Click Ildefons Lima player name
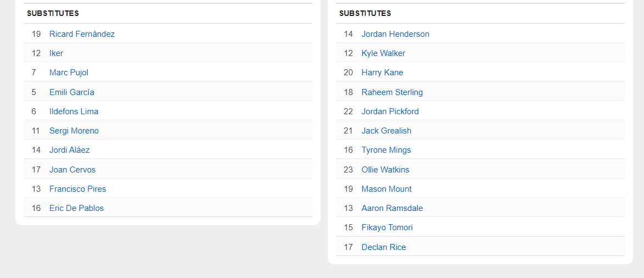The height and width of the screenshot is (278, 644). (74, 112)
